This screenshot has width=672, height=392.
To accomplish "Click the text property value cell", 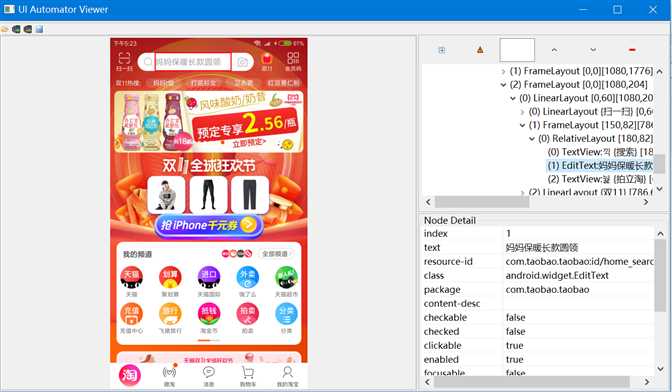I will pos(579,248).
